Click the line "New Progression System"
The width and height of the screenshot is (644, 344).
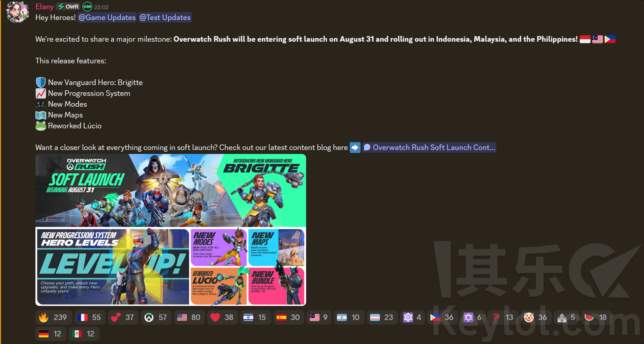pos(89,93)
